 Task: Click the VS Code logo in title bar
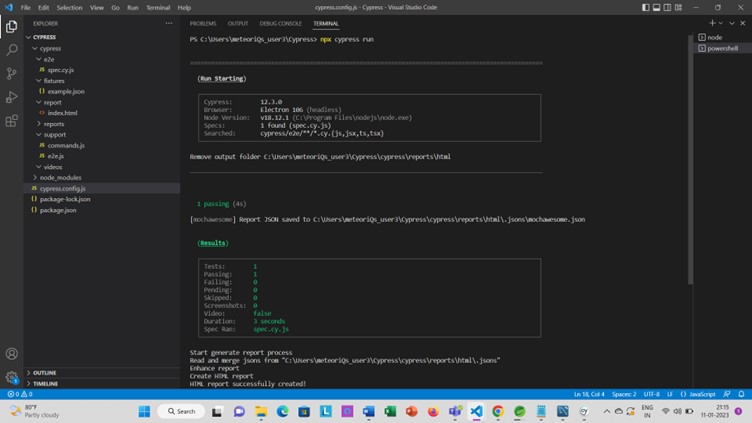pyautogui.click(x=9, y=7)
